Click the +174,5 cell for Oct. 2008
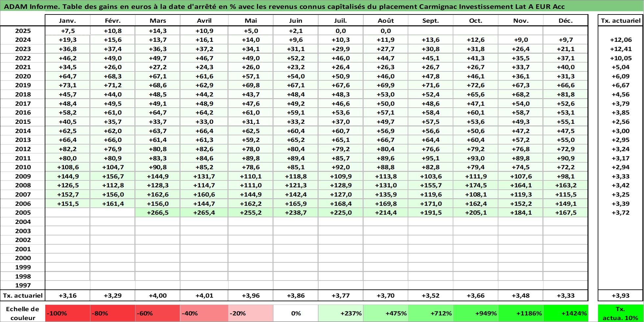This screenshot has height=322, width=644. [x=476, y=185]
